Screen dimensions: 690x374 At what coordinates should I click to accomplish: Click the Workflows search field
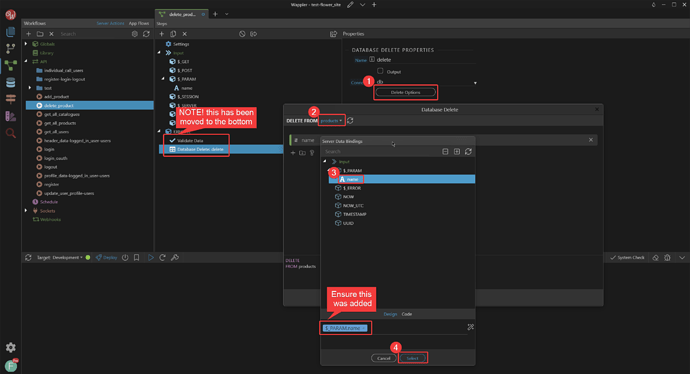pyautogui.click(x=92, y=34)
